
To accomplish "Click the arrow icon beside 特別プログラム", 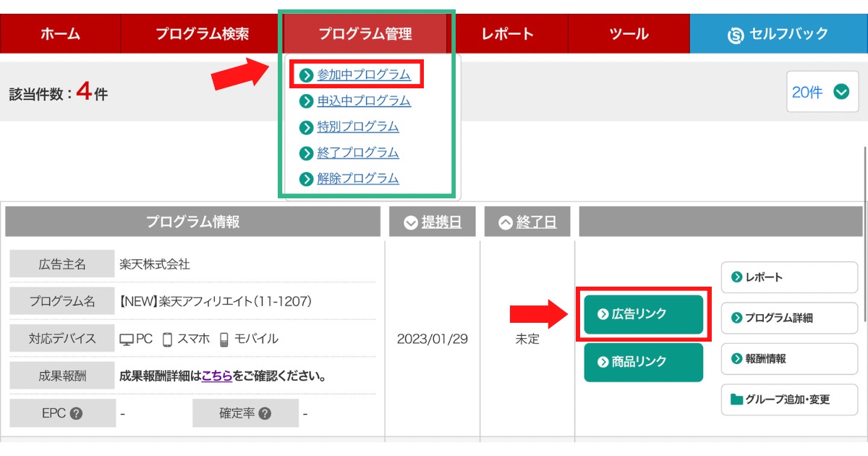I will point(306,127).
